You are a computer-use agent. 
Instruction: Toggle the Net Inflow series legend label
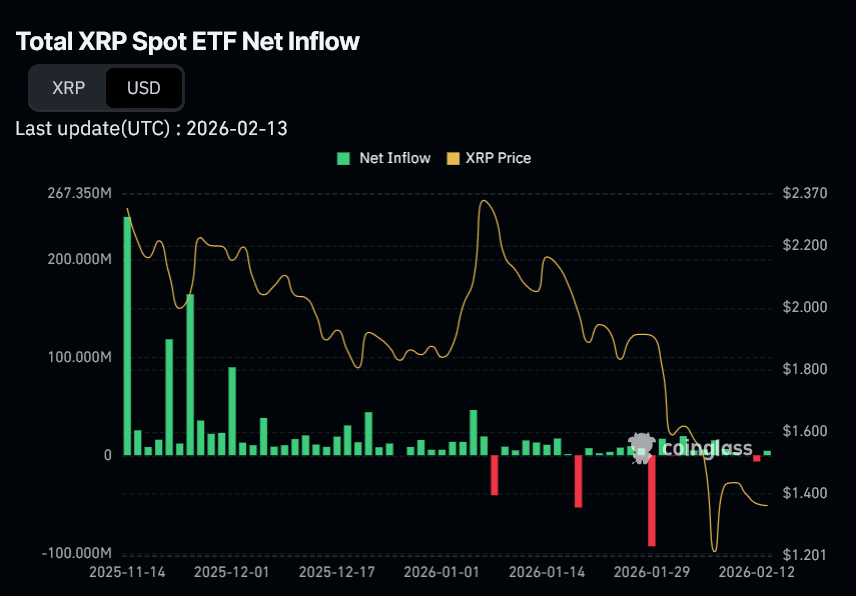(x=395, y=158)
